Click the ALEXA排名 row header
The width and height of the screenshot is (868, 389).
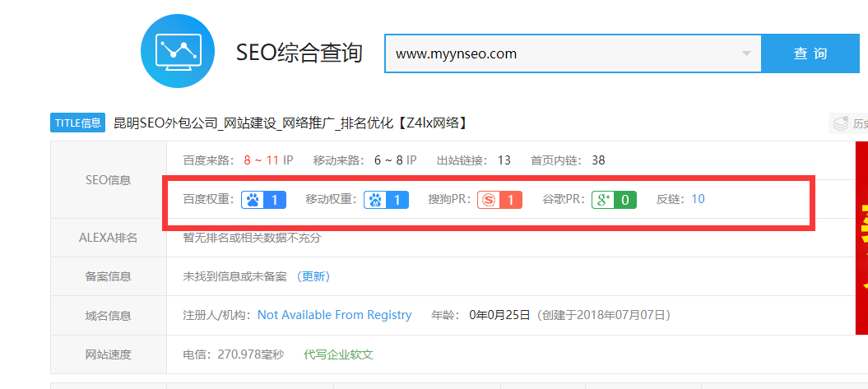click(x=109, y=238)
